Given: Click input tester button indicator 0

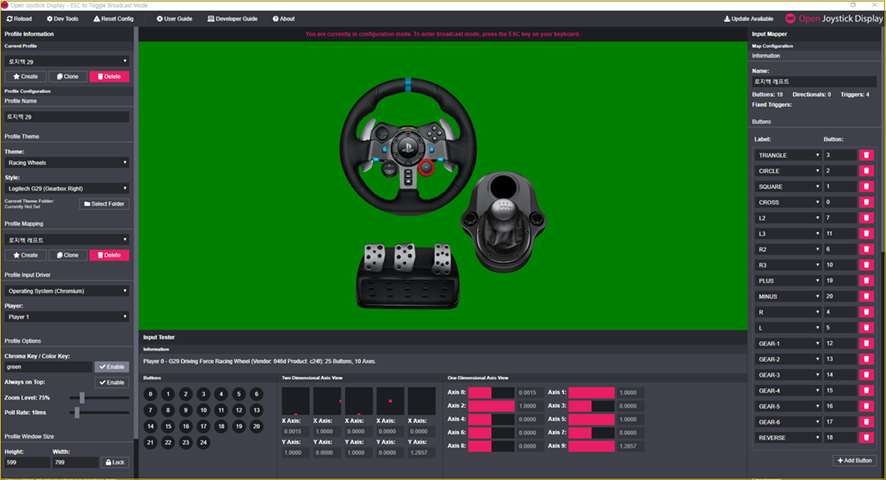Looking at the screenshot, I should [150, 394].
